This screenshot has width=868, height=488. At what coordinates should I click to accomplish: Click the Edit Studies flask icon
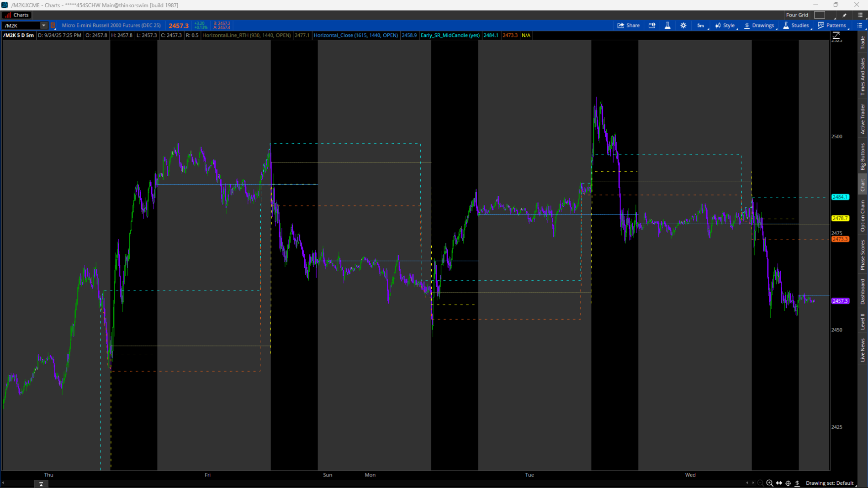click(667, 26)
